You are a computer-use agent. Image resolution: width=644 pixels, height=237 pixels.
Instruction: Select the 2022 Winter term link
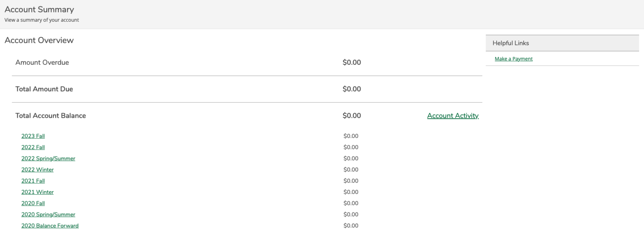37,170
